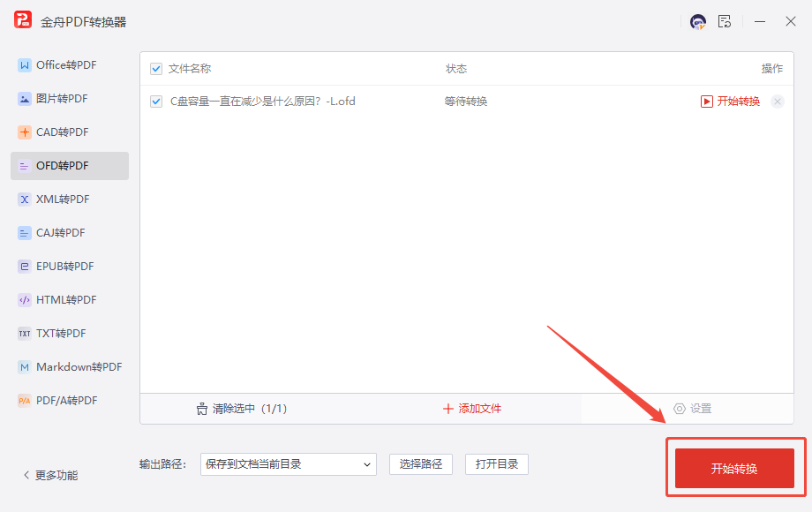Select CAD转PDF in the sidebar
Viewport: 812px width, 512px height.
coord(70,132)
